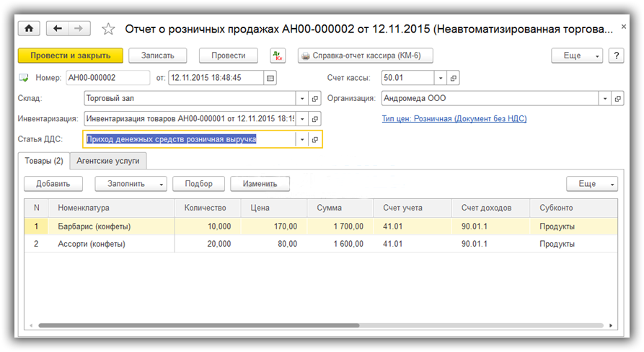Open the Склад Торговый зал reference icon
Viewport: 644px width, 352px height.
click(315, 98)
